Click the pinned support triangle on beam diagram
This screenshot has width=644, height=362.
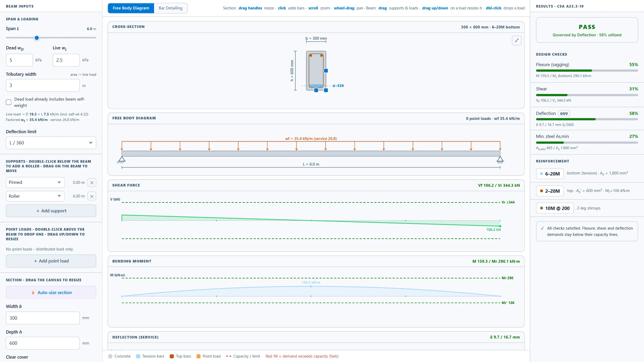122,160
